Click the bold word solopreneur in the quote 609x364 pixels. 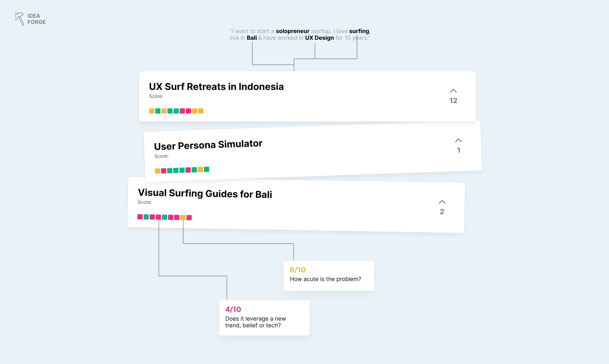pos(293,31)
